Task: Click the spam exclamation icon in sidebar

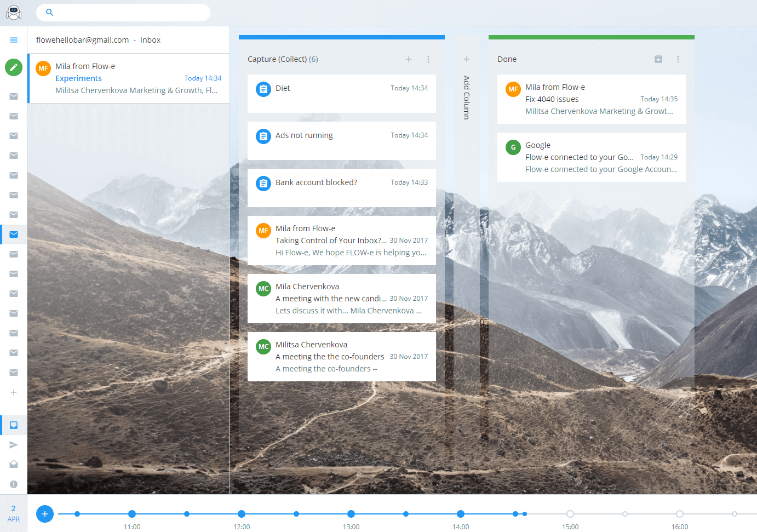Action: tap(14, 484)
